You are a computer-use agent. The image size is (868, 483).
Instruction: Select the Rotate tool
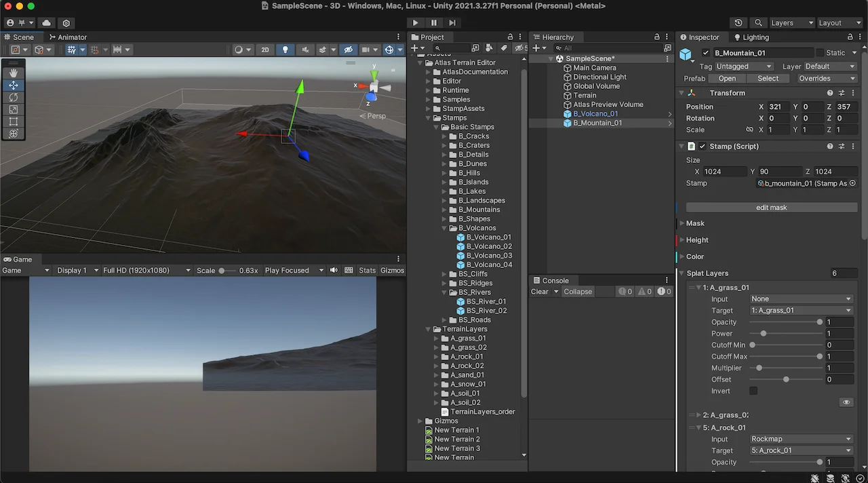14,98
